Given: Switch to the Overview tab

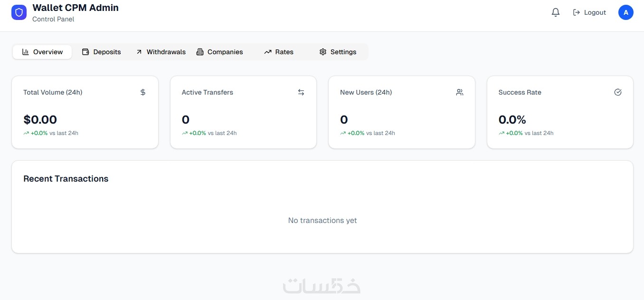Looking at the screenshot, I should (42, 52).
